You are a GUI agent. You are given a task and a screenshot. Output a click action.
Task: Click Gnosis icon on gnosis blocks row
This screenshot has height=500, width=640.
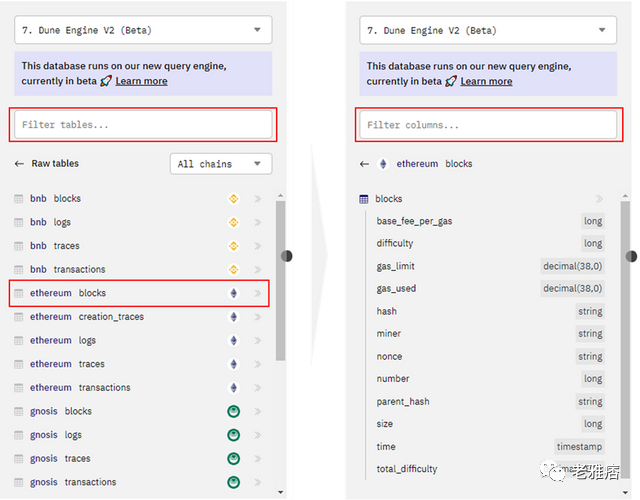[x=233, y=411]
